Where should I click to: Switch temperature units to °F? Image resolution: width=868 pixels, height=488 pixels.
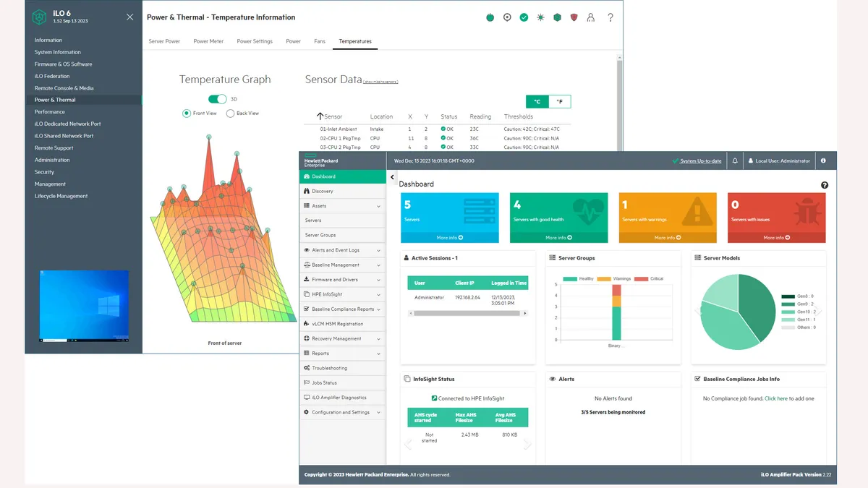[x=559, y=102]
